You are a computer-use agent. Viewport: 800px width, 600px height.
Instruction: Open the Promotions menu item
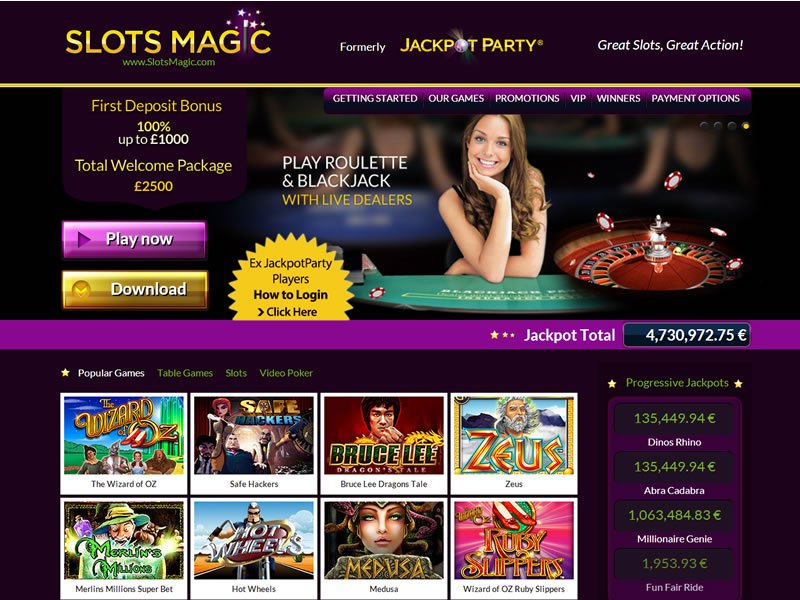click(x=527, y=98)
